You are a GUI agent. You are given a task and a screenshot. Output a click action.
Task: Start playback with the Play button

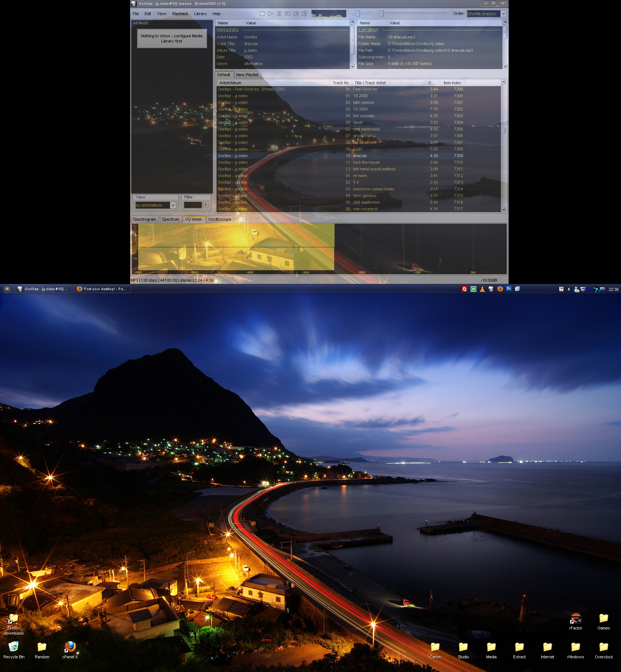pyautogui.click(x=271, y=14)
